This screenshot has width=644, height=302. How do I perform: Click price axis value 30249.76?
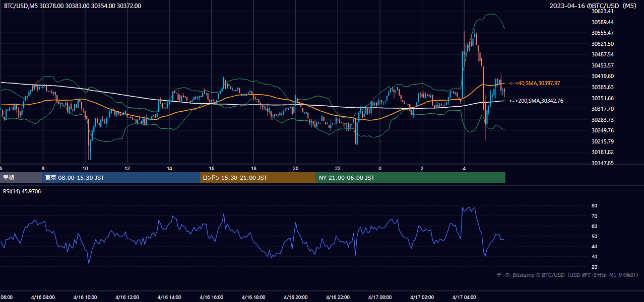click(603, 130)
